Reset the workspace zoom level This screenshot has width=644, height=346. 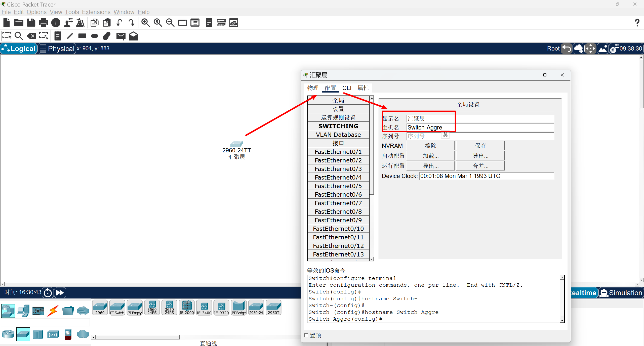[x=158, y=23]
